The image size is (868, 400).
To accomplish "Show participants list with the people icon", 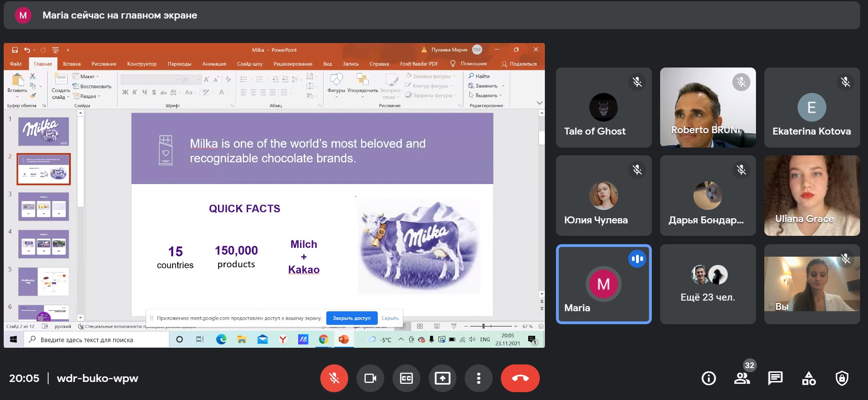I will (x=742, y=378).
